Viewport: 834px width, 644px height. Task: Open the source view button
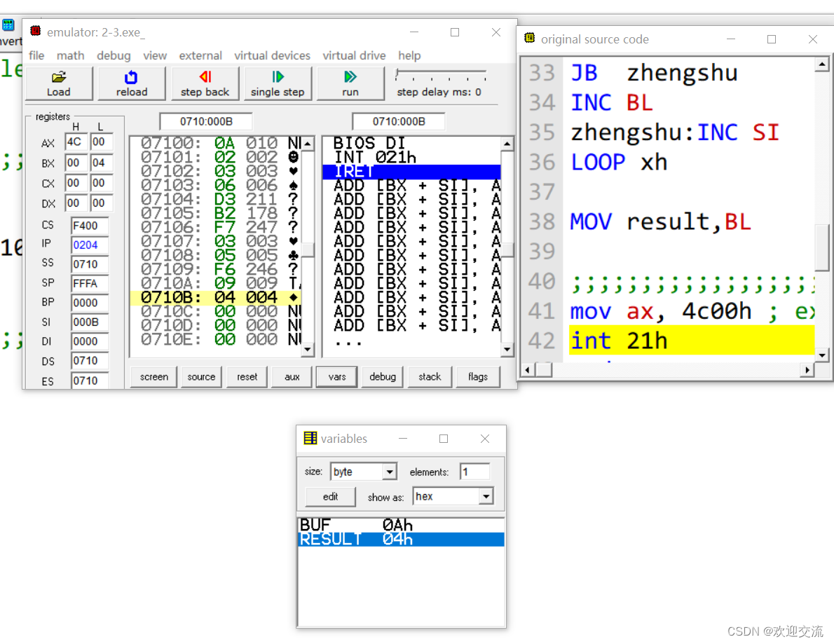[201, 376]
